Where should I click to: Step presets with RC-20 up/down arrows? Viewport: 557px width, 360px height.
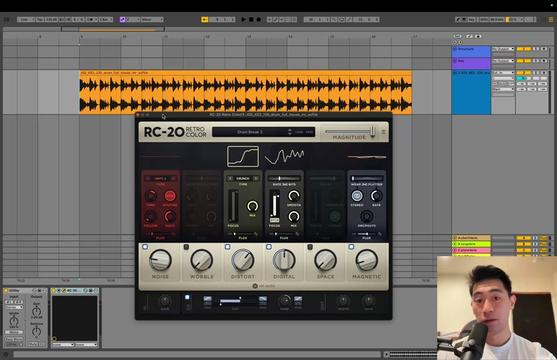coord(290,132)
